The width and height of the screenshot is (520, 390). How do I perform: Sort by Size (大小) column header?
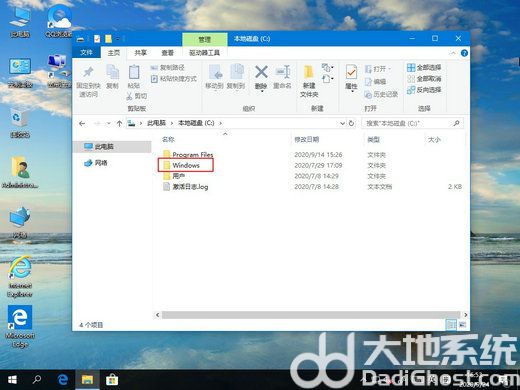point(434,139)
